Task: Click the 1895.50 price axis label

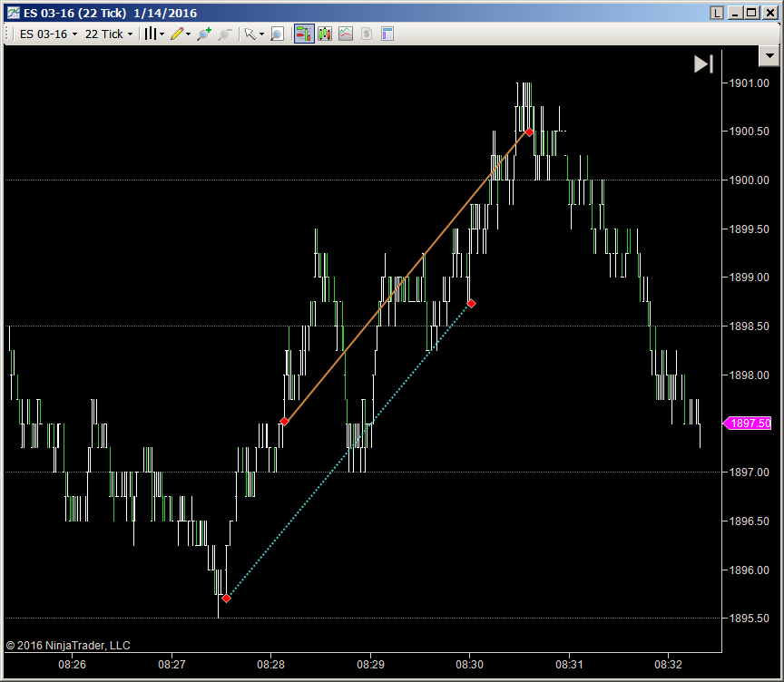Action: tap(749, 618)
